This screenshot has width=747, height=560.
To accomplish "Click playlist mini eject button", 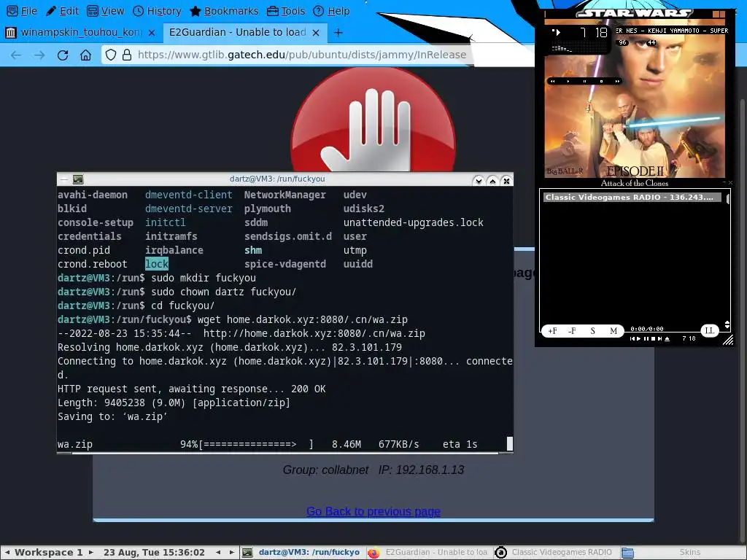I will [x=667, y=339].
